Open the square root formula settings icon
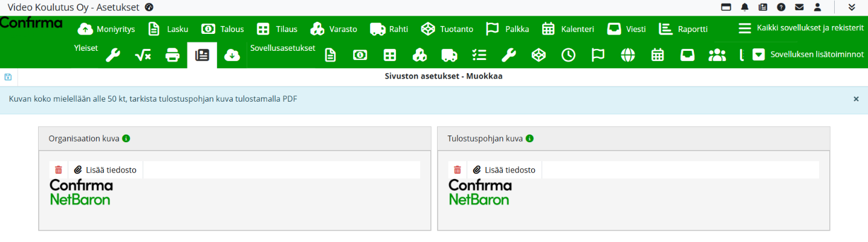The image size is (868, 242). point(143,56)
